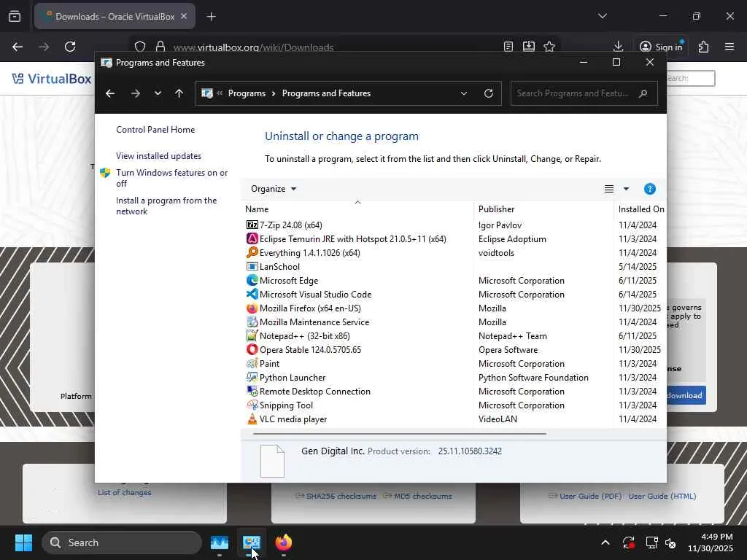The height and width of the screenshot is (560, 747).
Task: Click the Firefox taskbar icon
Action: [x=284, y=542]
